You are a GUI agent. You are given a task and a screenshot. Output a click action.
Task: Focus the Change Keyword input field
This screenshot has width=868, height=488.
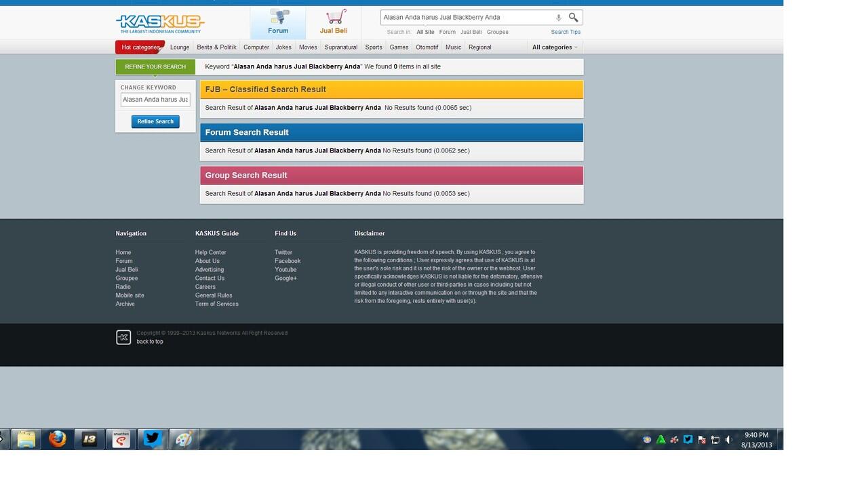pyautogui.click(x=155, y=100)
